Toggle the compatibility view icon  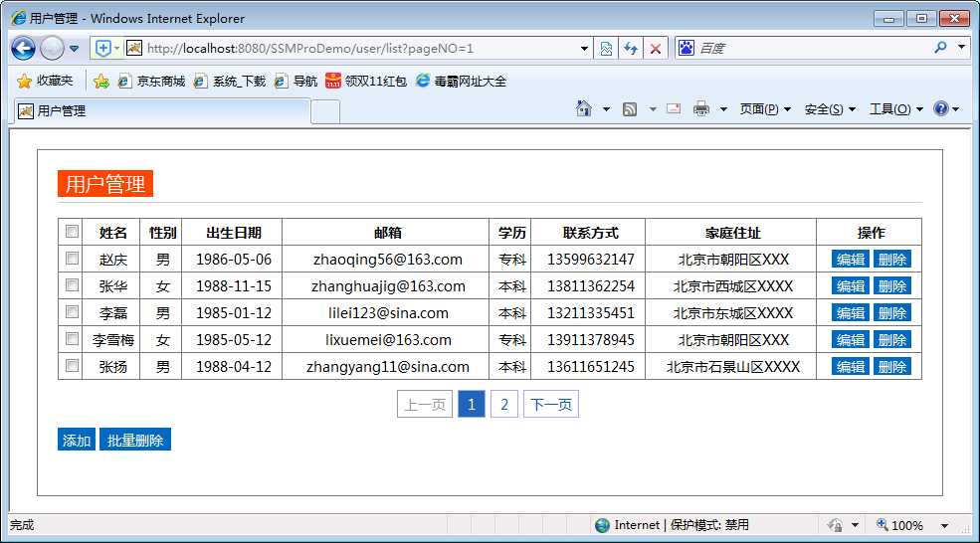(x=606, y=48)
